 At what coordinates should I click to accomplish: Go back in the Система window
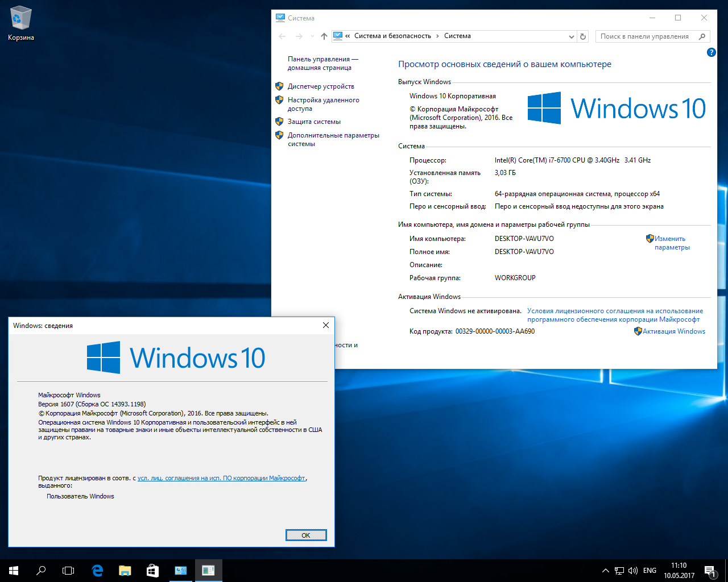283,36
